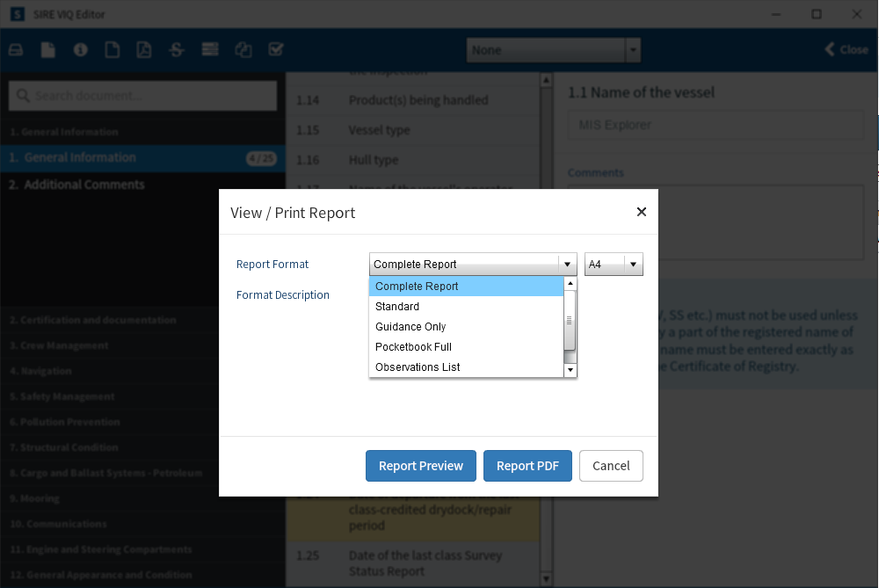Maximize the SIRE VIQ Editor window

(817, 14)
